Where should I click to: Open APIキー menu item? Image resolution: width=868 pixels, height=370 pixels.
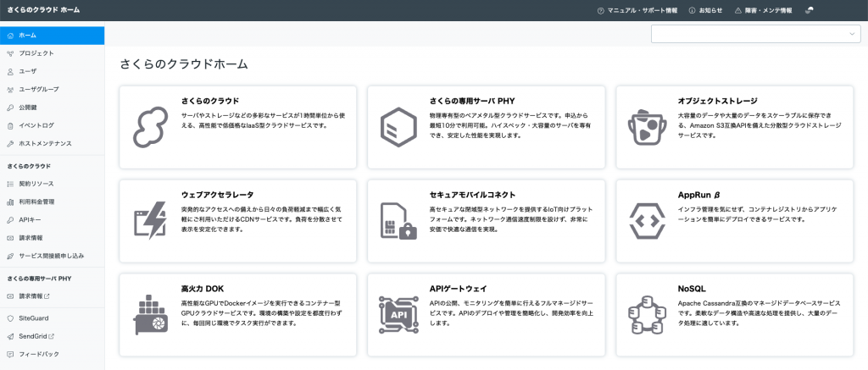coord(52,220)
